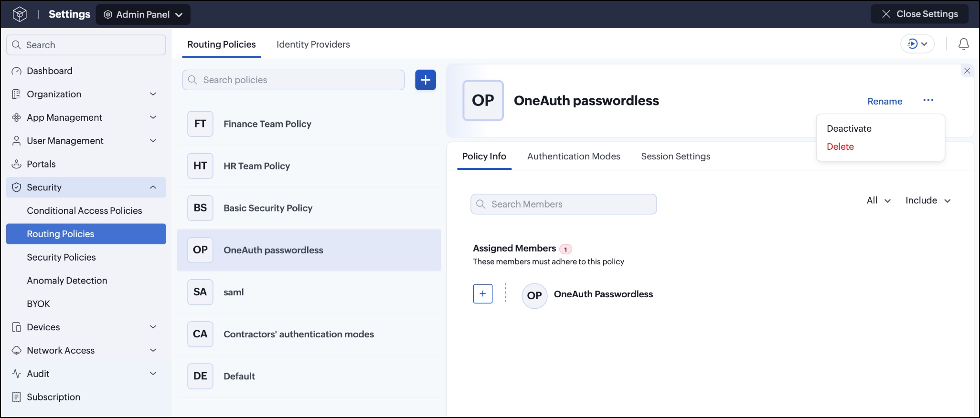The width and height of the screenshot is (980, 418).
Task: Choose Delete from the options menu
Action: point(840,146)
